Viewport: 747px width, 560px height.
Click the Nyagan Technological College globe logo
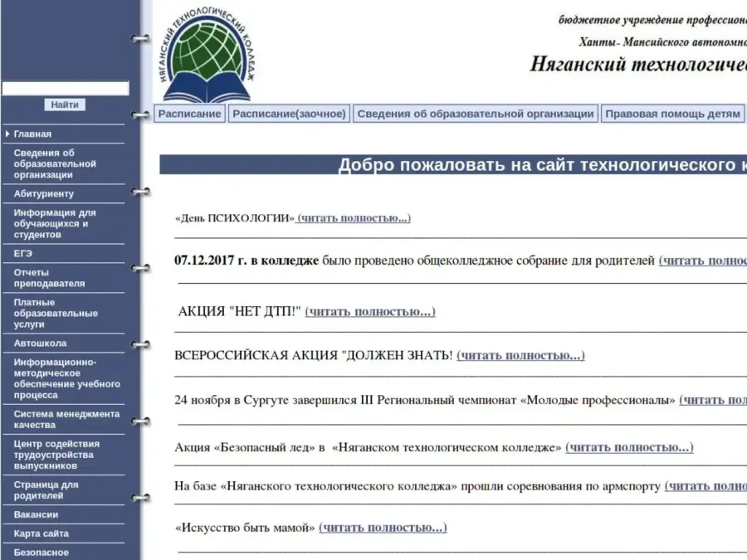point(205,54)
